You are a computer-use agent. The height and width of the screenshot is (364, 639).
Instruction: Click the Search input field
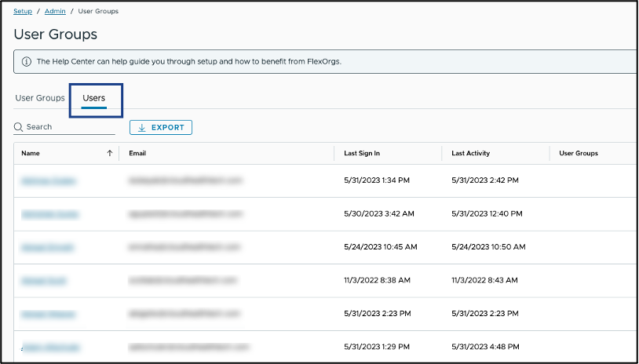(64, 127)
